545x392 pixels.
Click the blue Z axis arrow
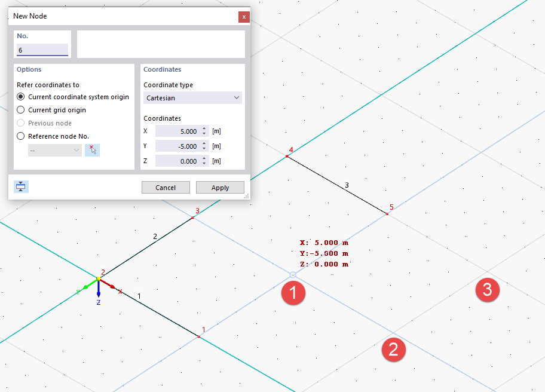99,289
